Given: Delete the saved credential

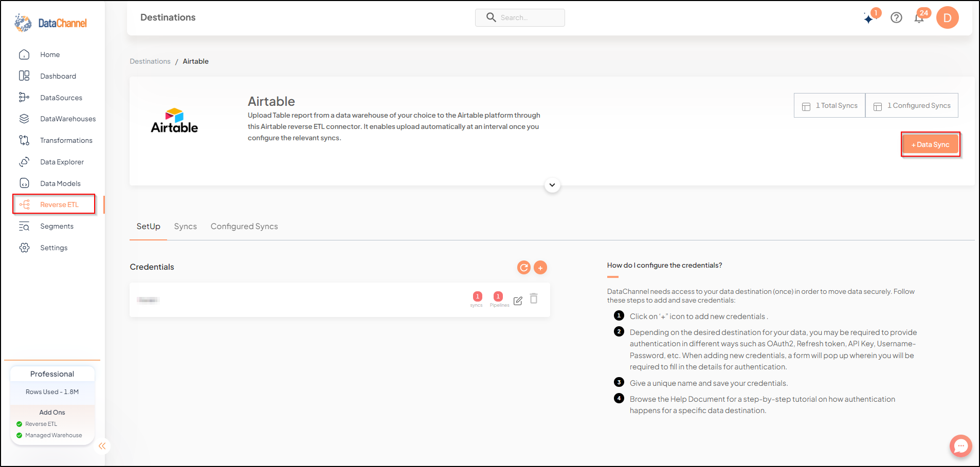Looking at the screenshot, I should (534, 298).
